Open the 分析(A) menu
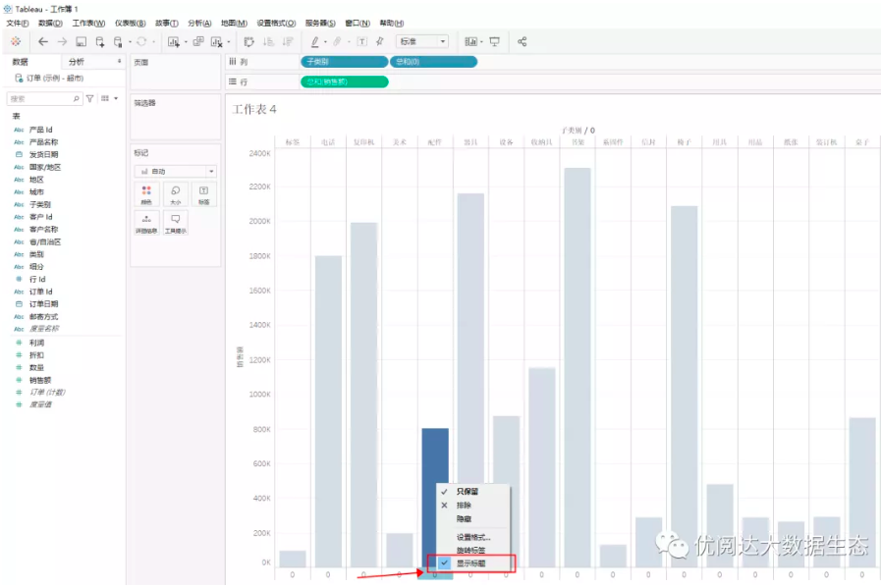Image resolution: width=881 pixels, height=588 pixels. [x=199, y=23]
